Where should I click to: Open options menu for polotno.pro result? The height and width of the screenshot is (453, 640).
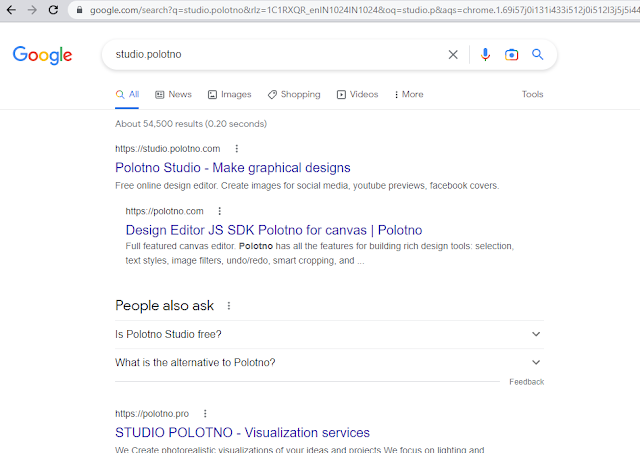pos(205,413)
